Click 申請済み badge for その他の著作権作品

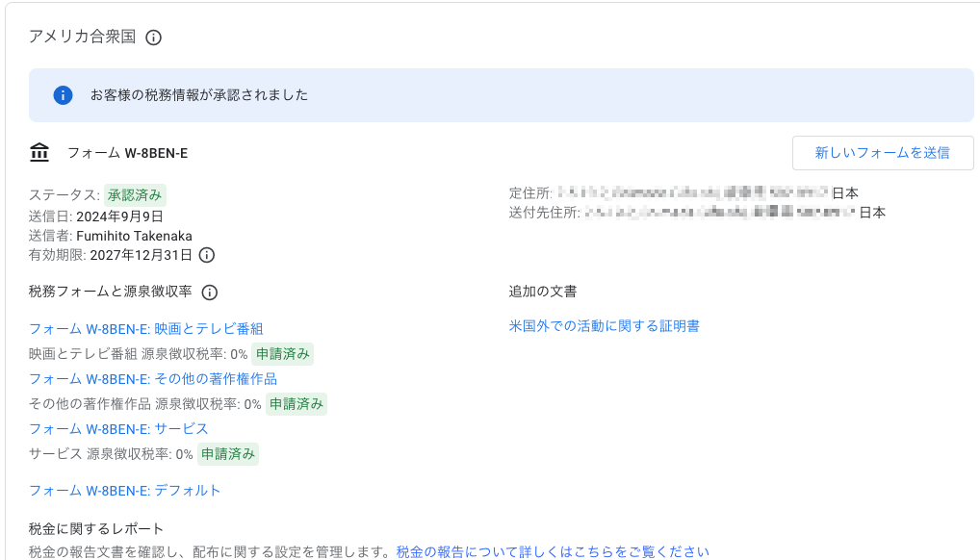[x=297, y=404]
